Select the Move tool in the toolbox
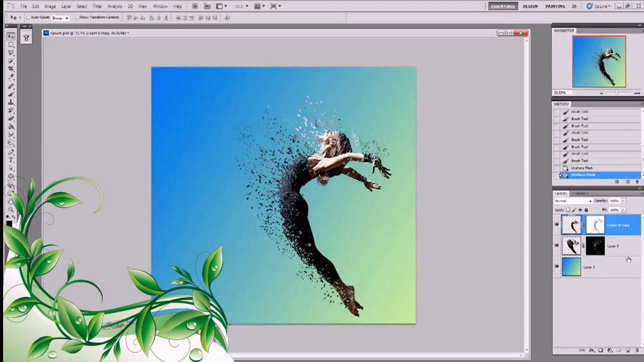The image size is (644, 362). pos(11,36)
